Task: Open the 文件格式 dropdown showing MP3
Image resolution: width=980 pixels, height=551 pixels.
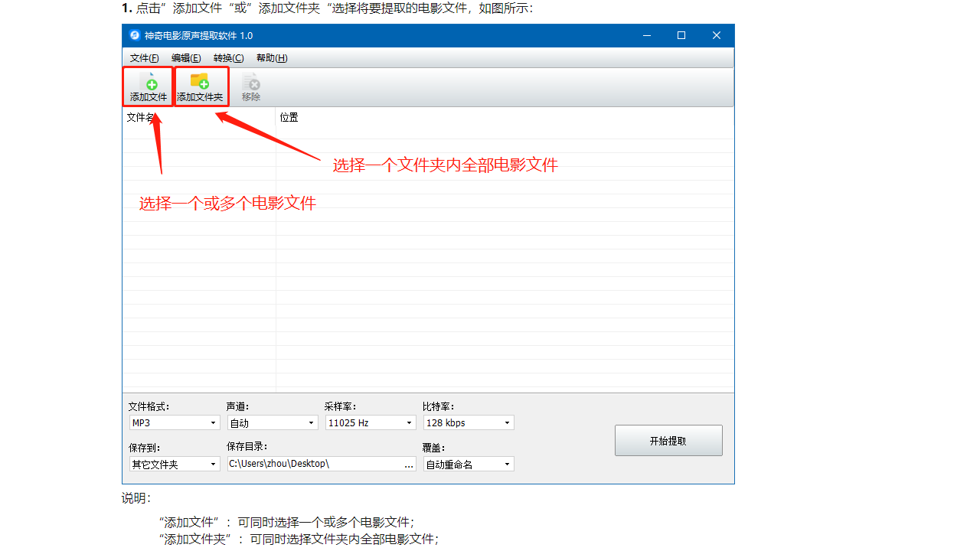Action: point(214,422)
